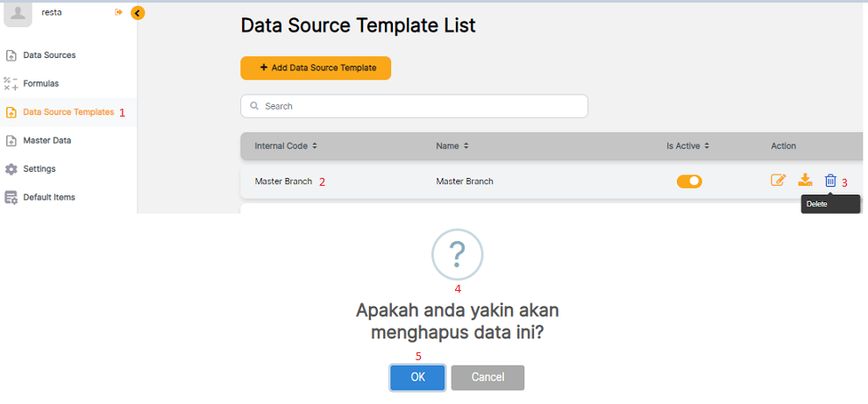Click the Settings gear icon in sidebar
868x404 pixels.
click(11, 169)
